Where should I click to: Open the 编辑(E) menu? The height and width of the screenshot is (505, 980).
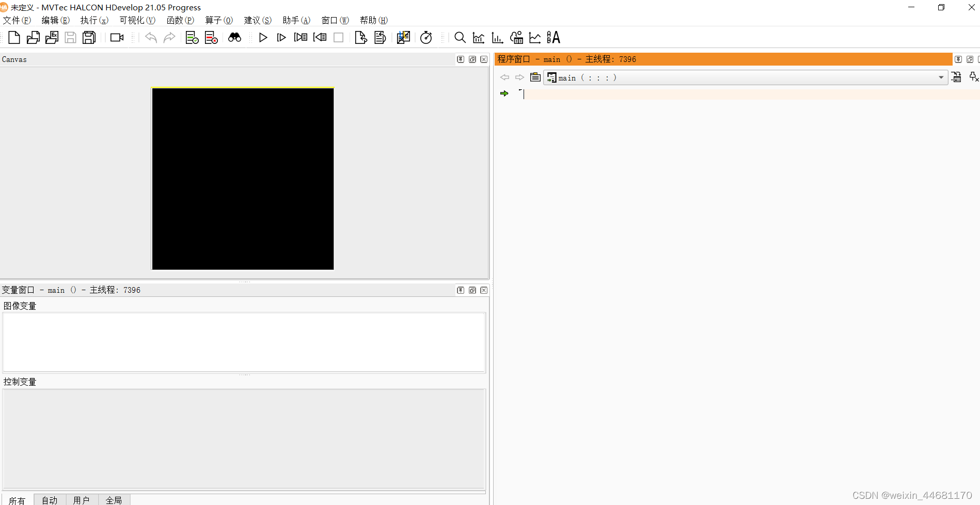click(56, 20)
